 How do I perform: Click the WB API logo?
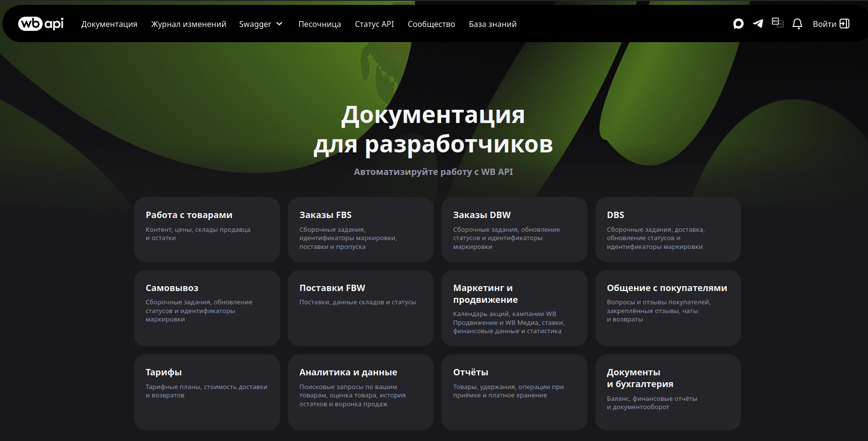(x=41, y=24)
